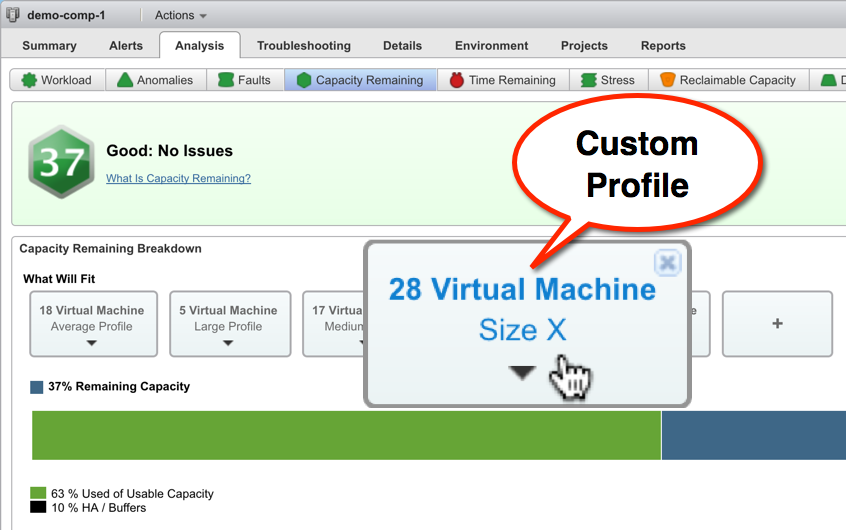The image size is (846, 530).
Task: Click the green used capacity bar segment
Action: [x=346, y=436]
